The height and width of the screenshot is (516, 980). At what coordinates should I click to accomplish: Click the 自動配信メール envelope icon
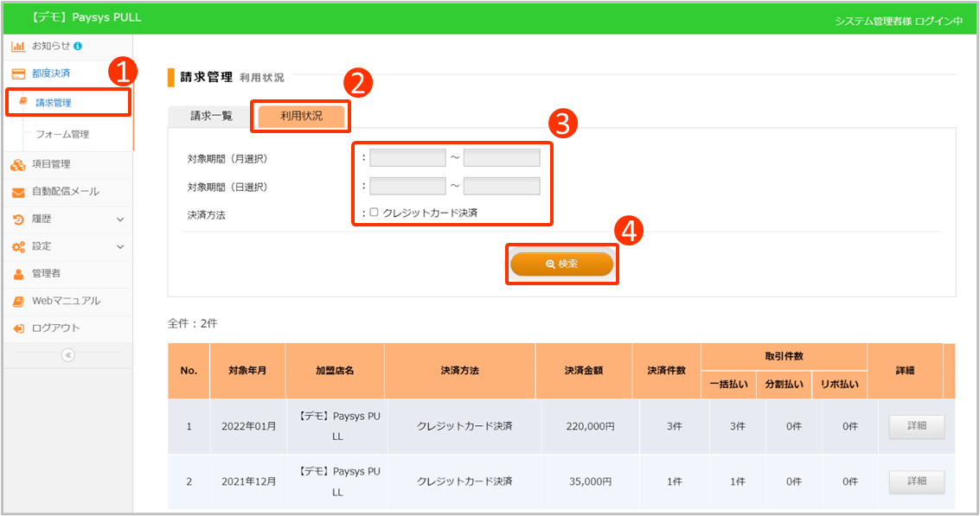tap(18, 192)
